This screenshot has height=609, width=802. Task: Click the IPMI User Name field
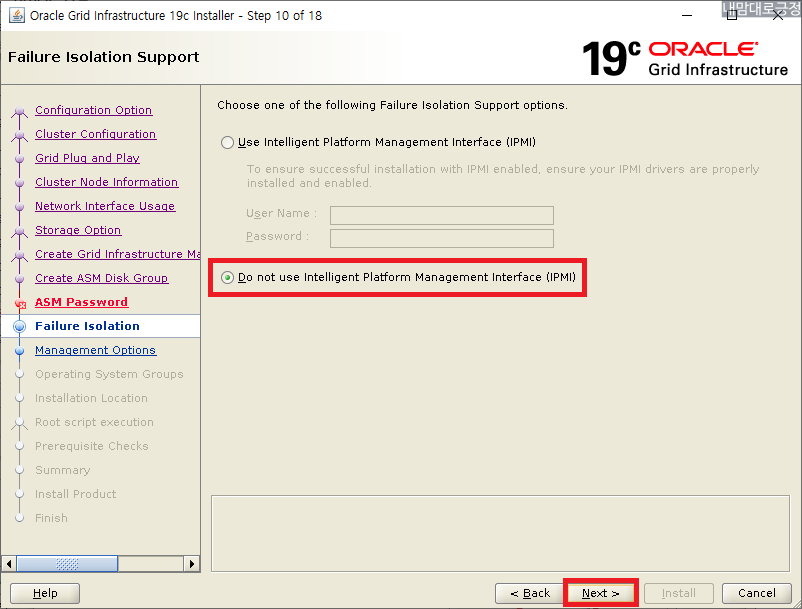(x=441, y=215)
